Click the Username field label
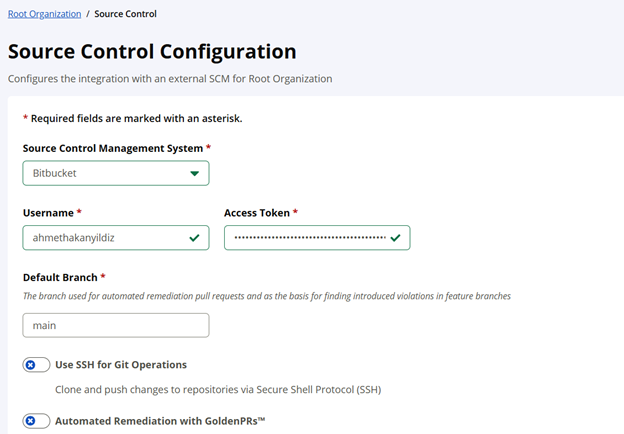Viewport: 624px width, 434px height. tap(49, 213)
